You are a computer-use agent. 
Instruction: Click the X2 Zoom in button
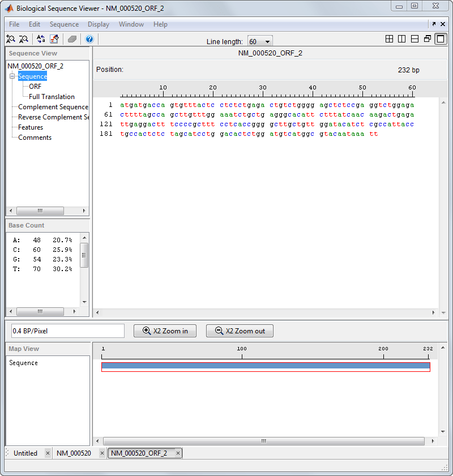point(165,331)
